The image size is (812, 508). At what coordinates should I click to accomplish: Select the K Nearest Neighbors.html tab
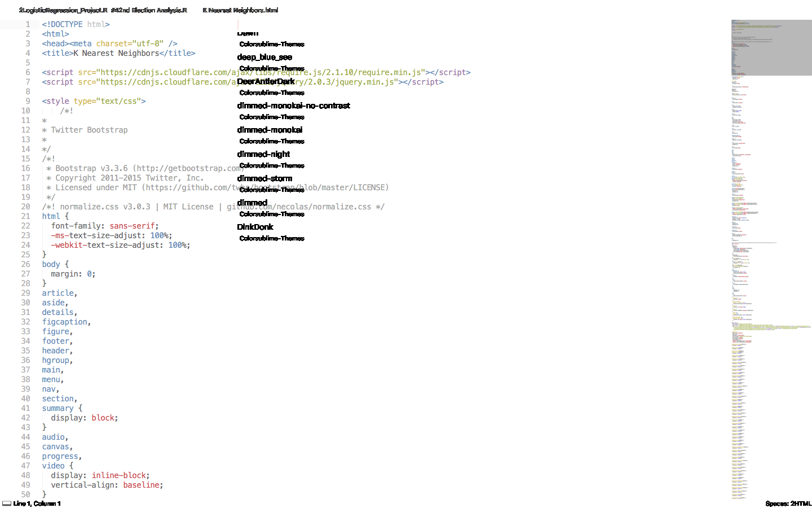240,10
